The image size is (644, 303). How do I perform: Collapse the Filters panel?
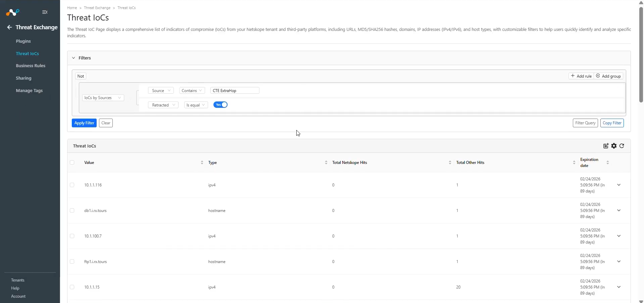tap(73, 58)
